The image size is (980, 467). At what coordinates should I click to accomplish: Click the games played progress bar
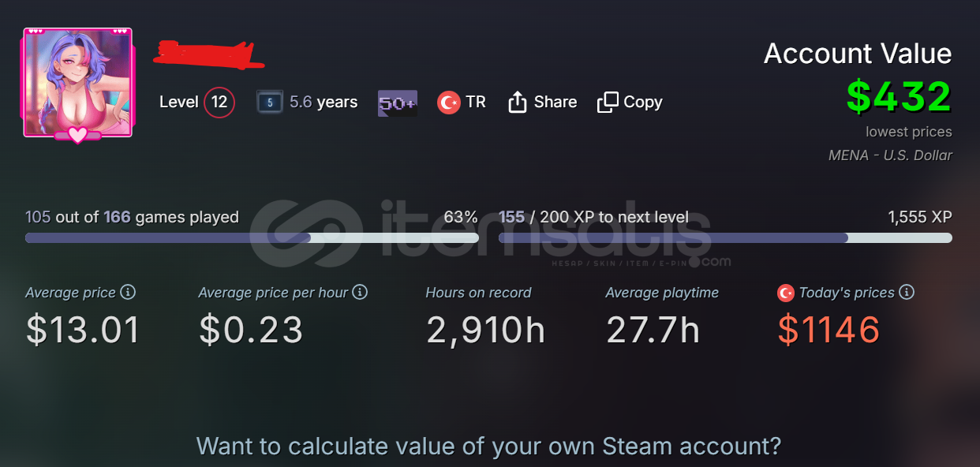[x=252, y=237]
